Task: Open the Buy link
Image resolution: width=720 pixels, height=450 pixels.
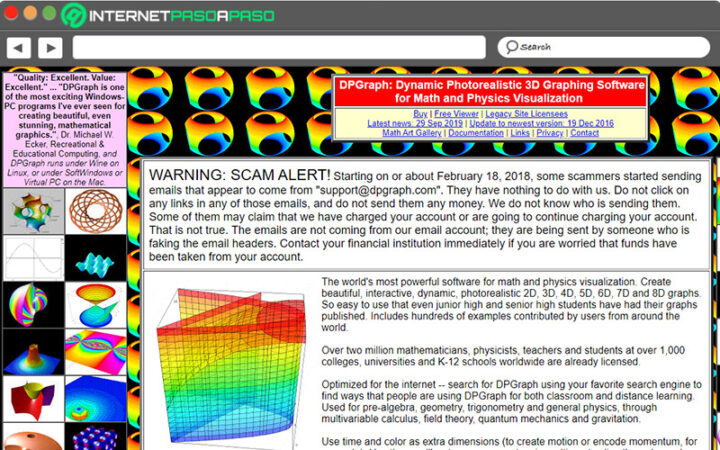Action: (x=420, y=114)
